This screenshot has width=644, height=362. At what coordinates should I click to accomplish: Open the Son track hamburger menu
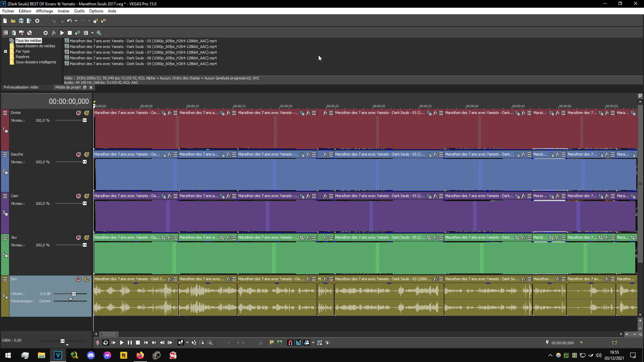5,279
